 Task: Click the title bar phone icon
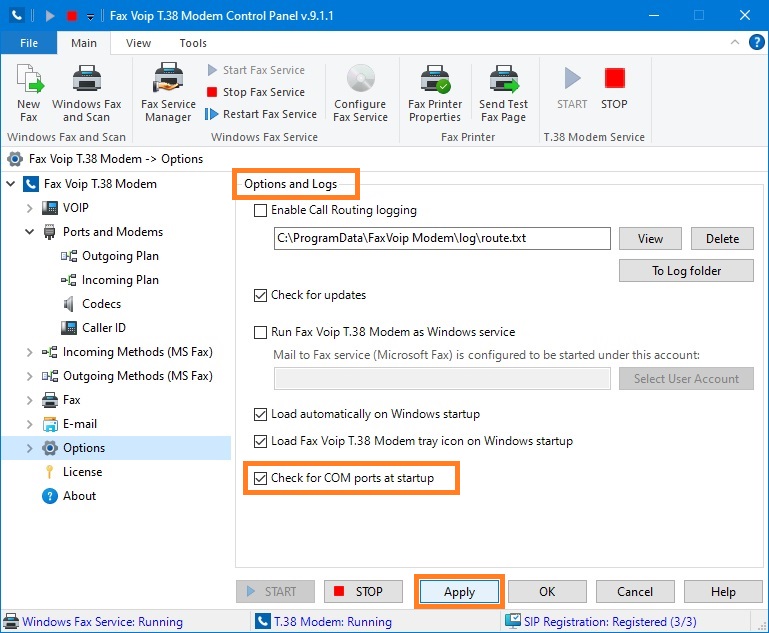[17, 15]
